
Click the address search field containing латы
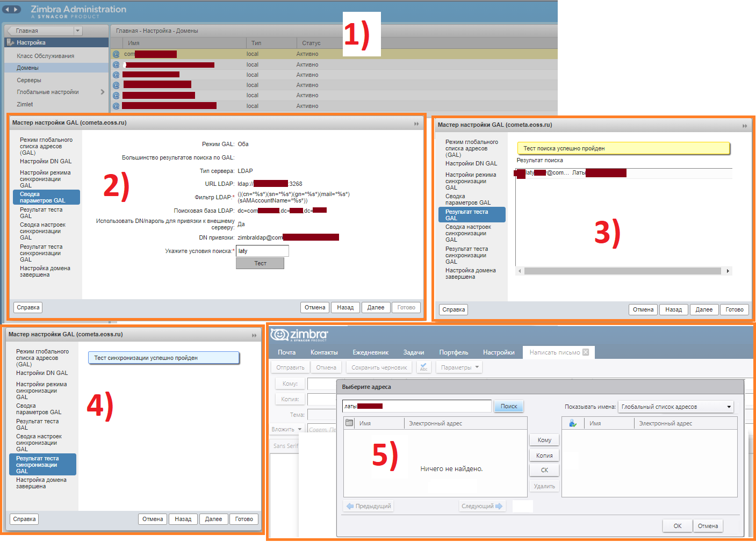(417, 406)
